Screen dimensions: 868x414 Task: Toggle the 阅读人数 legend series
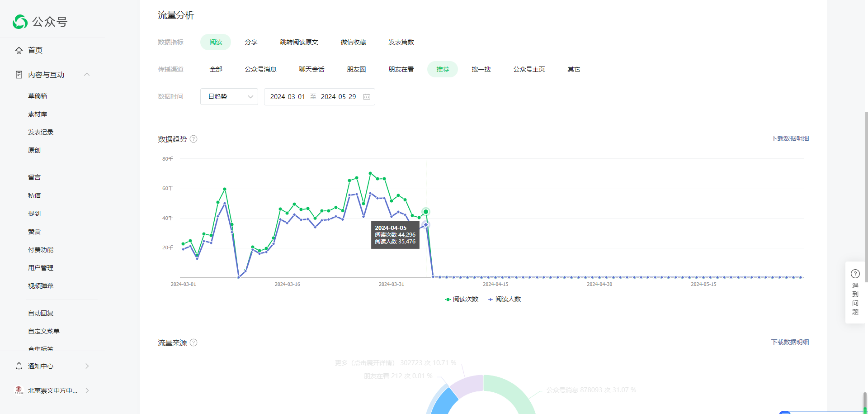(504, 299)
